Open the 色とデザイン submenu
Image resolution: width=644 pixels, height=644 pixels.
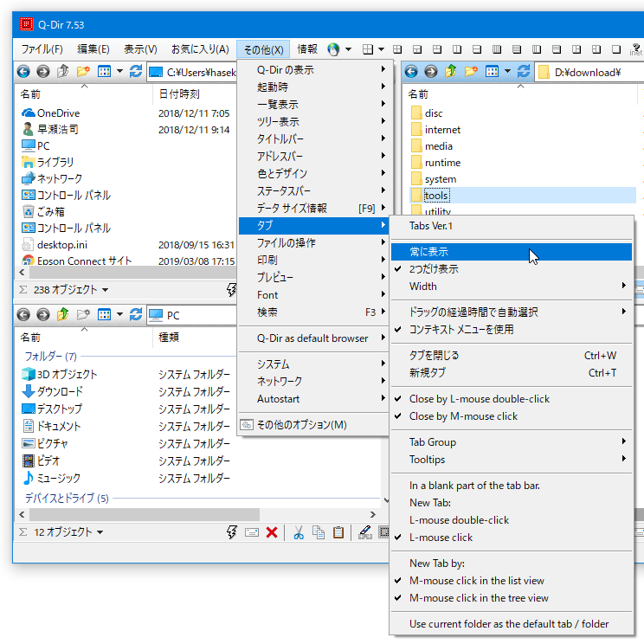313,174
